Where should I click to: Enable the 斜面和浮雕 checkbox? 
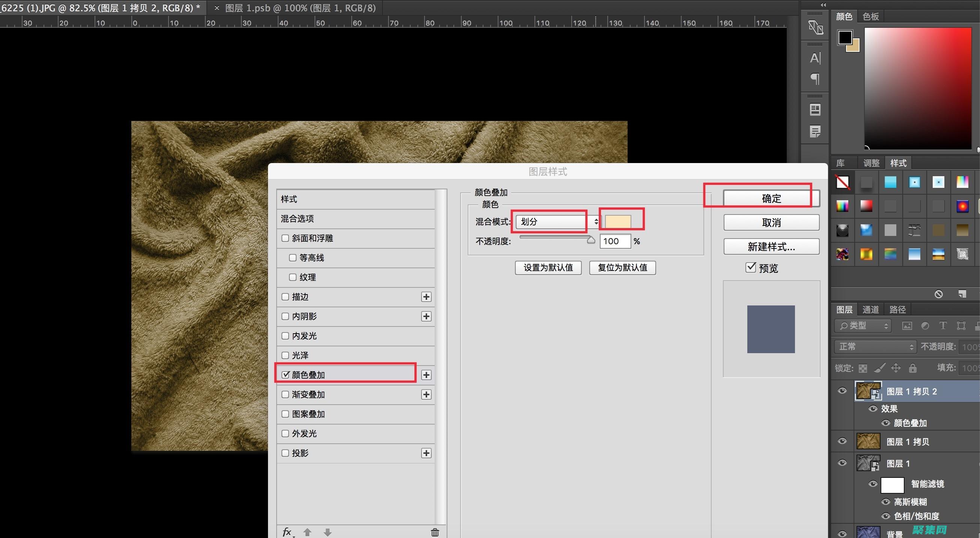[285, 238]
